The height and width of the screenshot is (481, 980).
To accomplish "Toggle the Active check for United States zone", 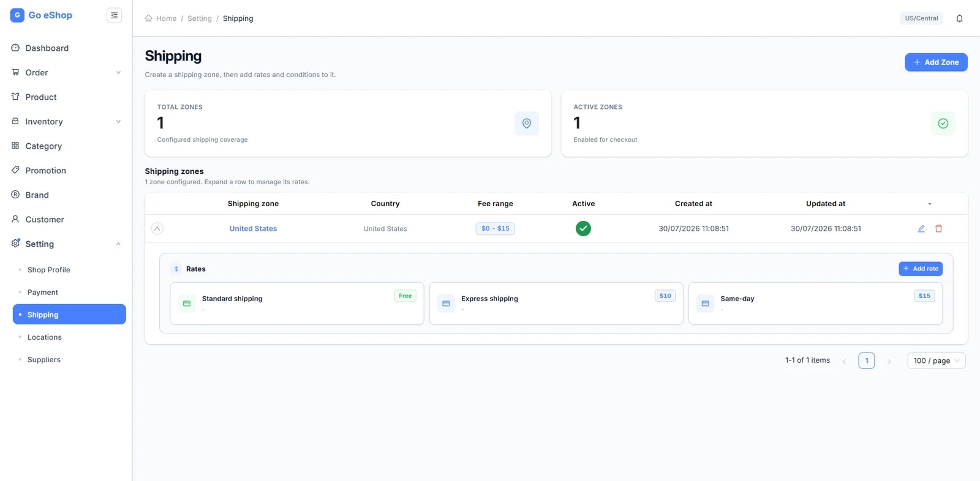I will point(583,229).
